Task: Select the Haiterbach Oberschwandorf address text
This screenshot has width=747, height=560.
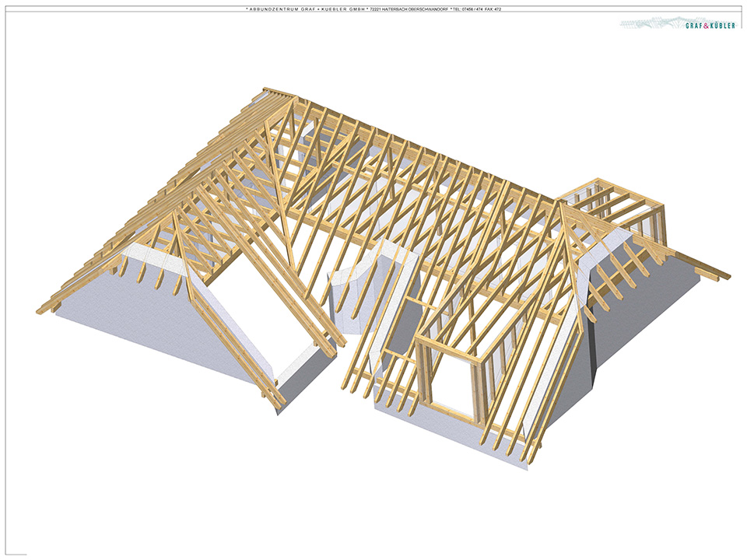Action: tap(412, 9)
